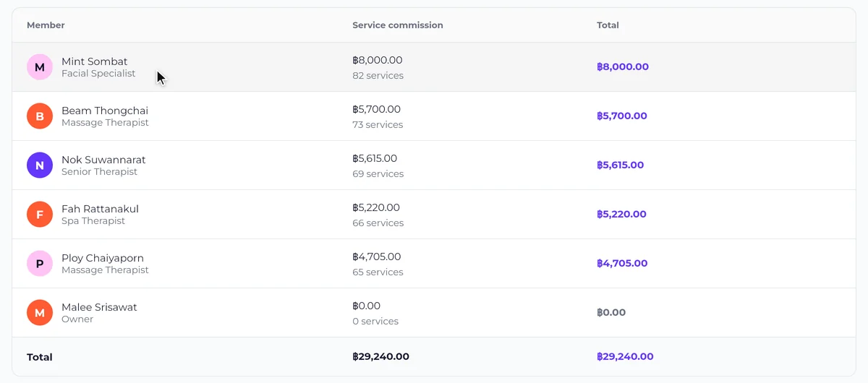Screen dimensions: 868x383
Task: Select Malee Srisawat Owner row
Action: (434, 313)
